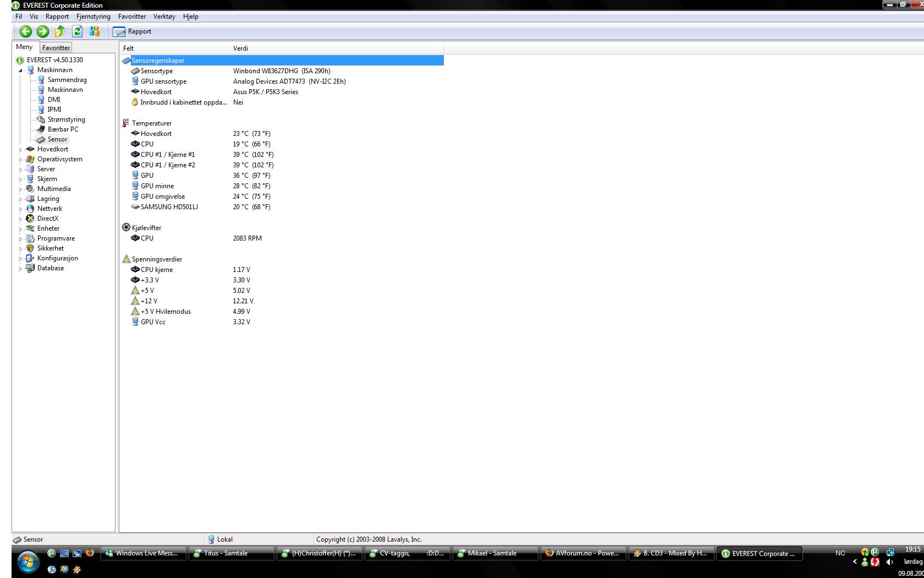Open Windows Live Messenger taskbar button
The image size is (924, 578).
click(x=143, y=553)
